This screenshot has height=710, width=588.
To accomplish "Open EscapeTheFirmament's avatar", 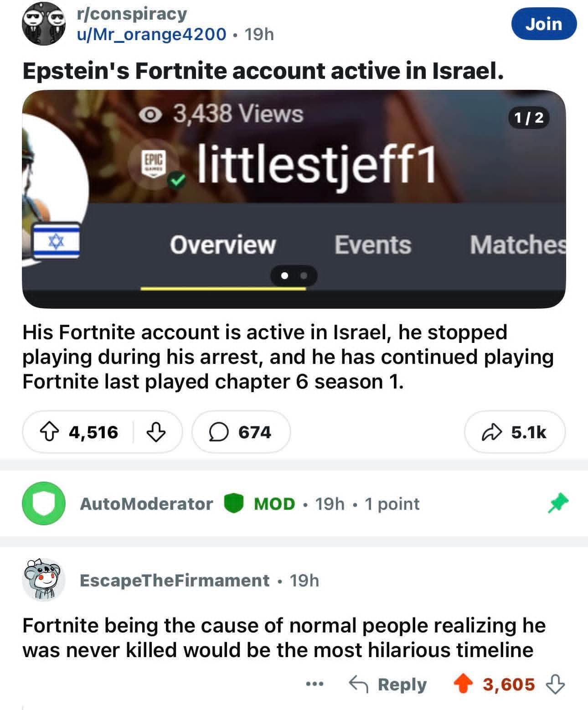I will coord(44,580).
